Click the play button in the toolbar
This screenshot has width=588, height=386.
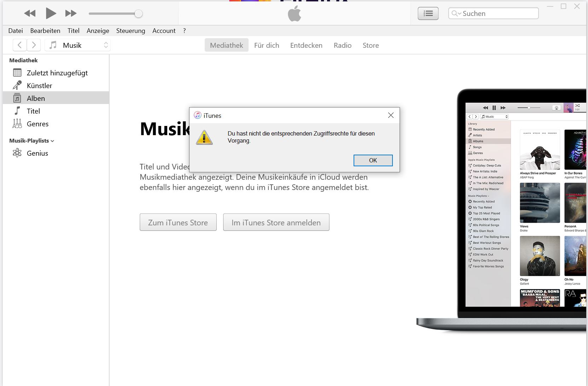point(51,13)
